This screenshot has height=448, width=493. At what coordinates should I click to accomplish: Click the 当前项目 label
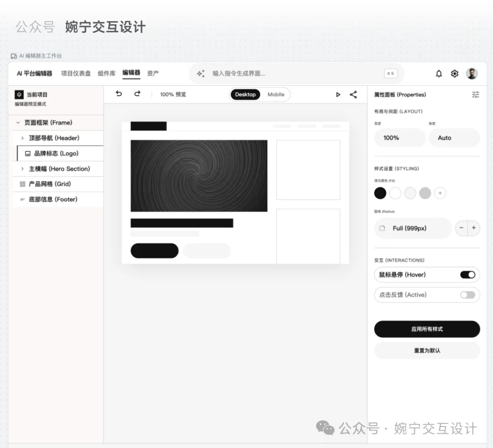pyautogui.click(x=37, y=95)
